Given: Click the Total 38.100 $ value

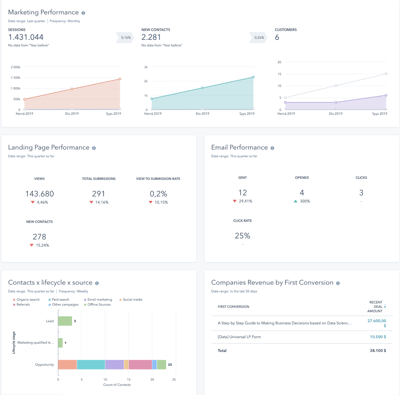Looking at the screenshot, I should tap(378, 351).
